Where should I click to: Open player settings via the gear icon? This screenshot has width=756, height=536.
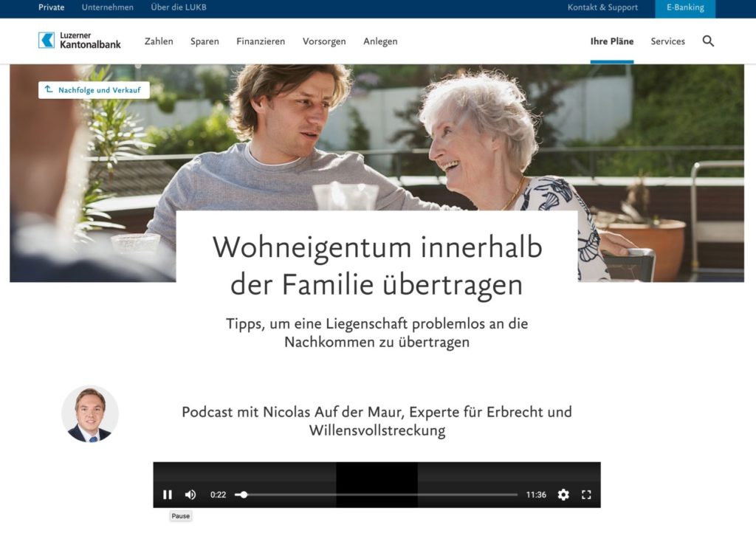pos(563,495)
